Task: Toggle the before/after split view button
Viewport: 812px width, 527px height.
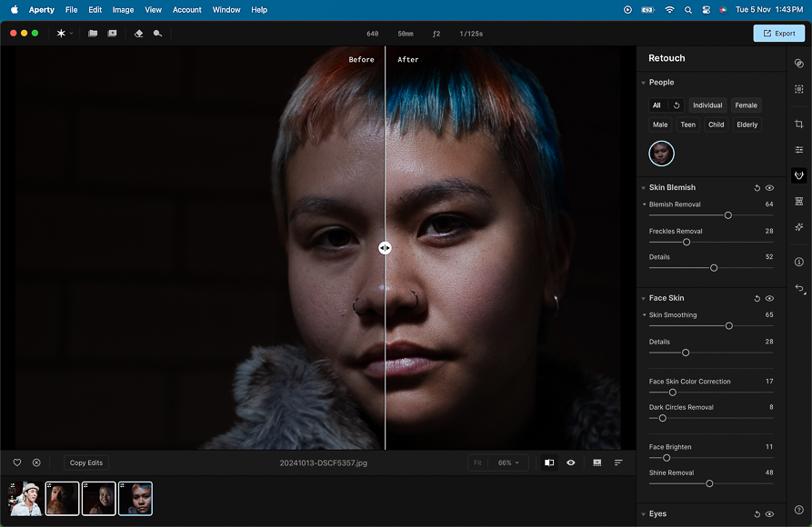Action: [x=549, y=462]
